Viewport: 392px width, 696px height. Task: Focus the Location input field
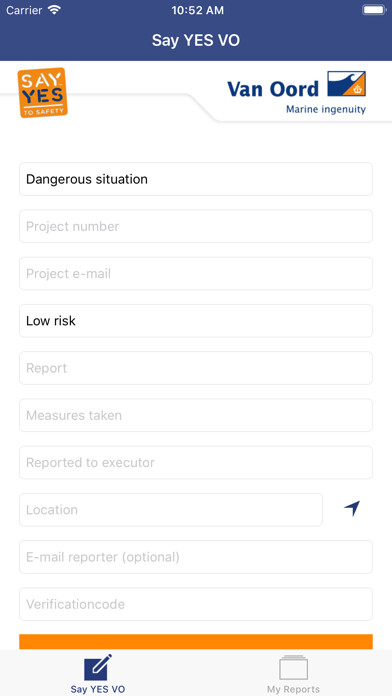click(x=171, y=510)
